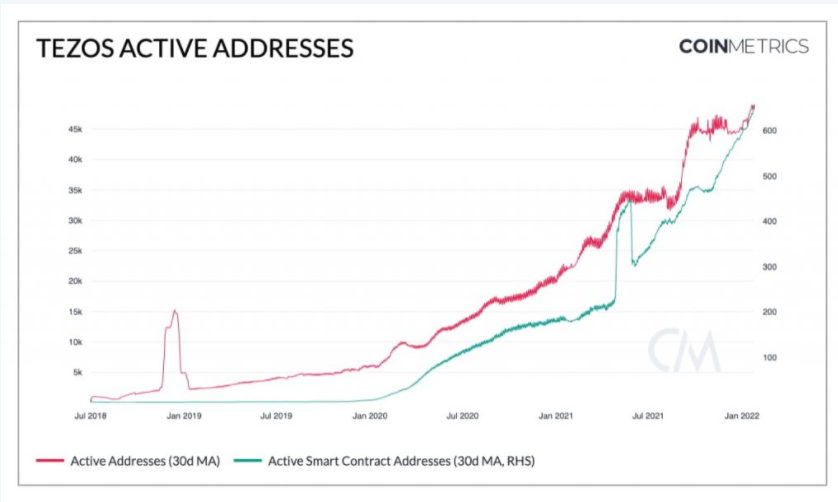Click the 15k left axis label
Screen dimensions: 838x502
[75, 312]
